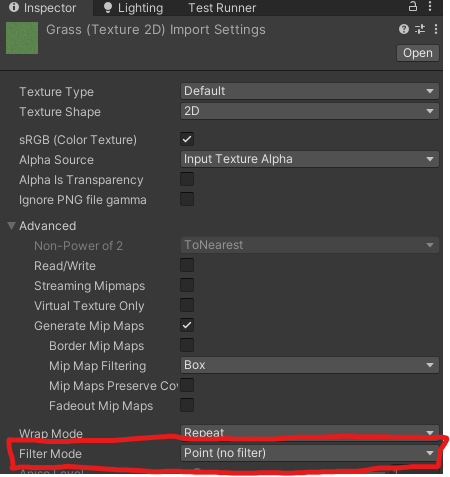The image size is (450, 477).
Task: Click the Inspector lock icon
Action: click(x=413, y=6)
